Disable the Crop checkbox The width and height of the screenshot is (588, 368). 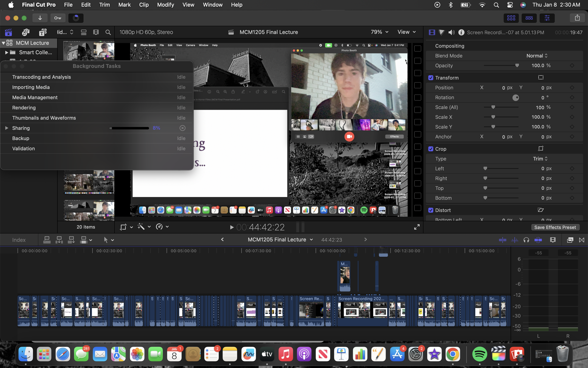(431, 149)
